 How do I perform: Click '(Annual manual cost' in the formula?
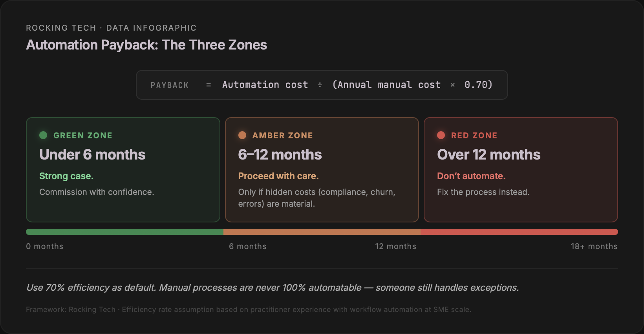pyautogui.click(x=386, y=85)
